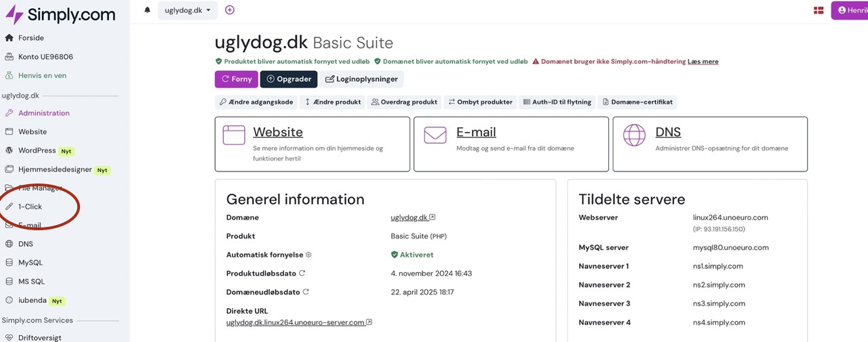The width and height of the screenshot is (868, 342).
Task: Open the notifications bell
Action: click(147, 10)
